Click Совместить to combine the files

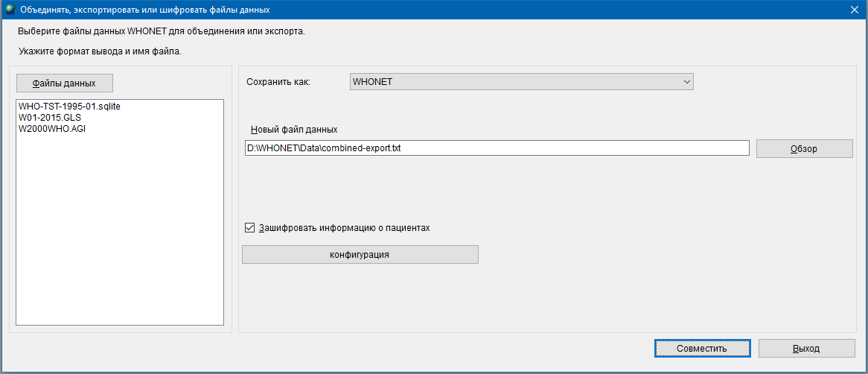pyautogui.click(x=702, y=349)
